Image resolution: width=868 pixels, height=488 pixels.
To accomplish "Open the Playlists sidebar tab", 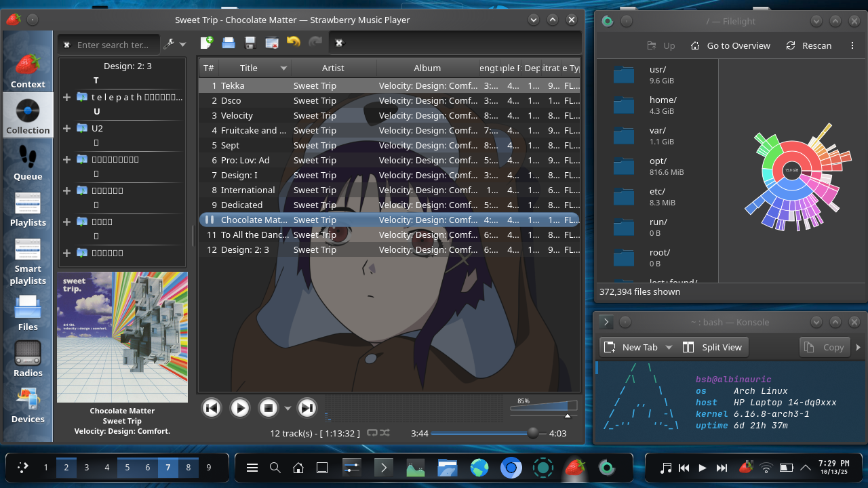I will coord(28,208).
